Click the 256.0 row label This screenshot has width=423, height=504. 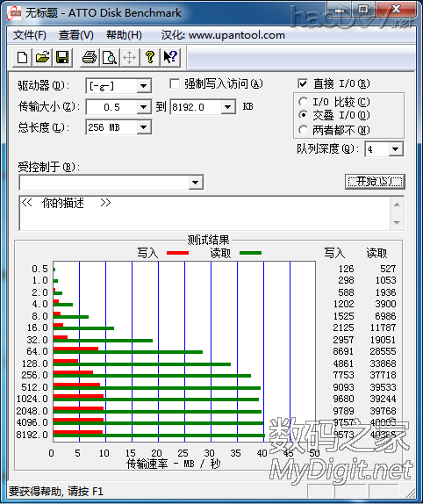[35, 375]
